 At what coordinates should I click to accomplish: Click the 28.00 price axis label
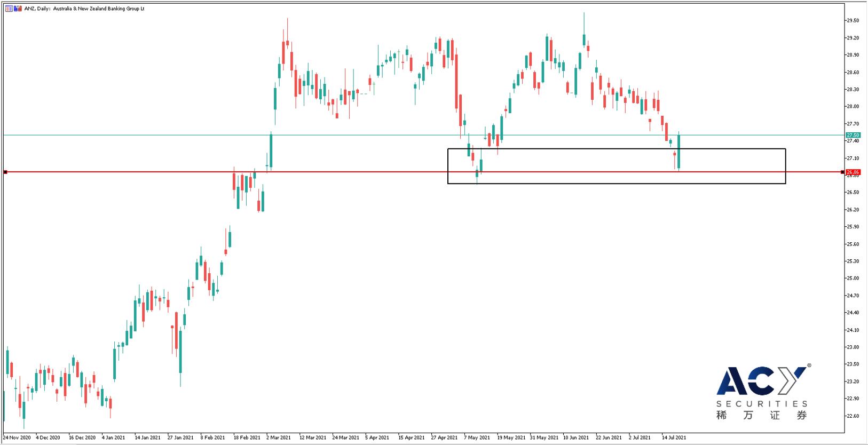(x=853, y=106)
